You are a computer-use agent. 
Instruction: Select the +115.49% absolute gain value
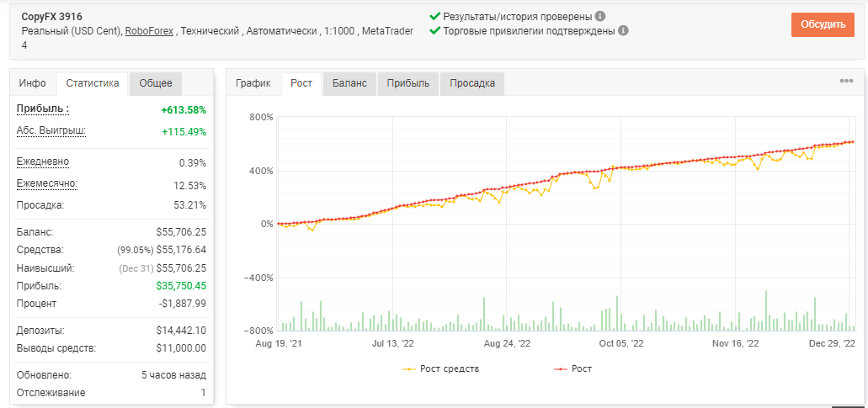[x=184, y=132]
